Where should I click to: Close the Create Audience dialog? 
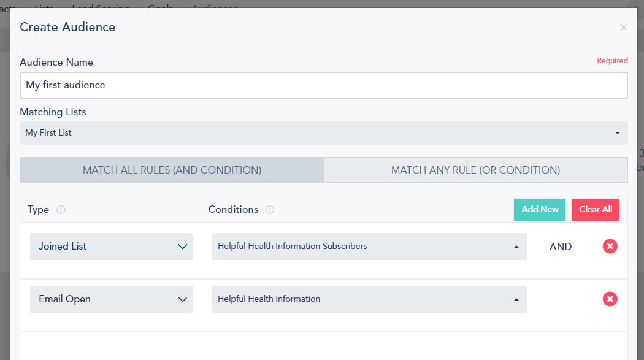[x=623, y=28]
